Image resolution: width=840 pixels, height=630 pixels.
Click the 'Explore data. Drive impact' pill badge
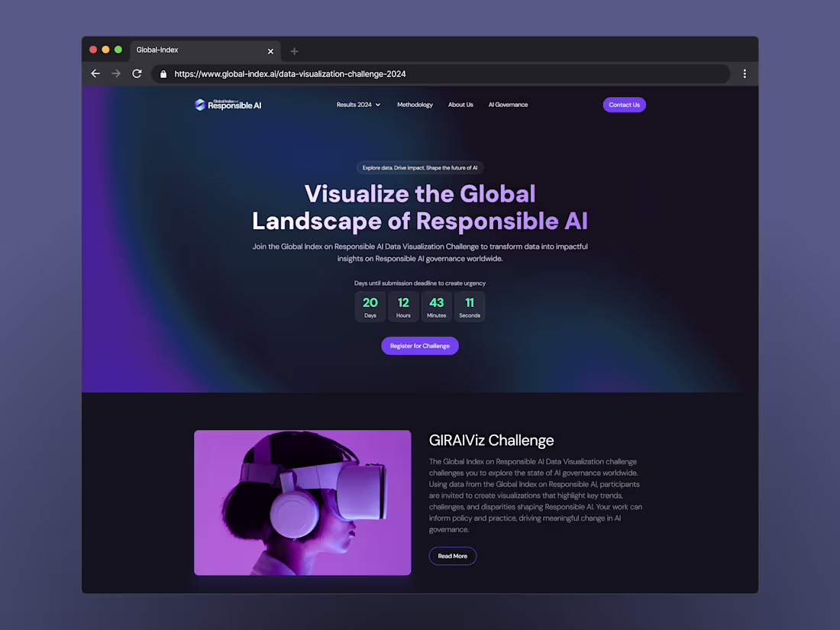click(419, 167)
